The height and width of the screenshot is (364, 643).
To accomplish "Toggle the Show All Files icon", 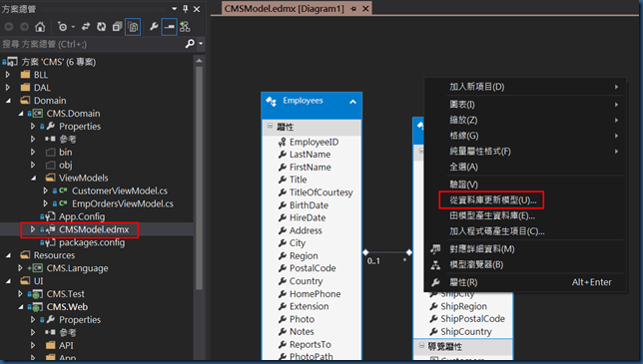I will [x=133, y=27].
